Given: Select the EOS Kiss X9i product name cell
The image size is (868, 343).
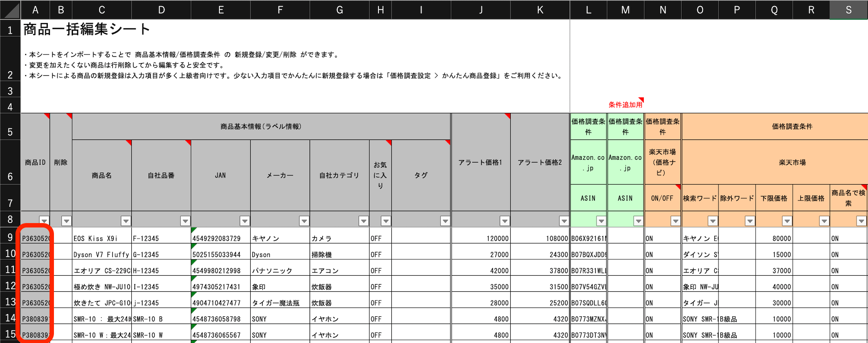Looking at the screenshot, I should [x=102, y=238].
